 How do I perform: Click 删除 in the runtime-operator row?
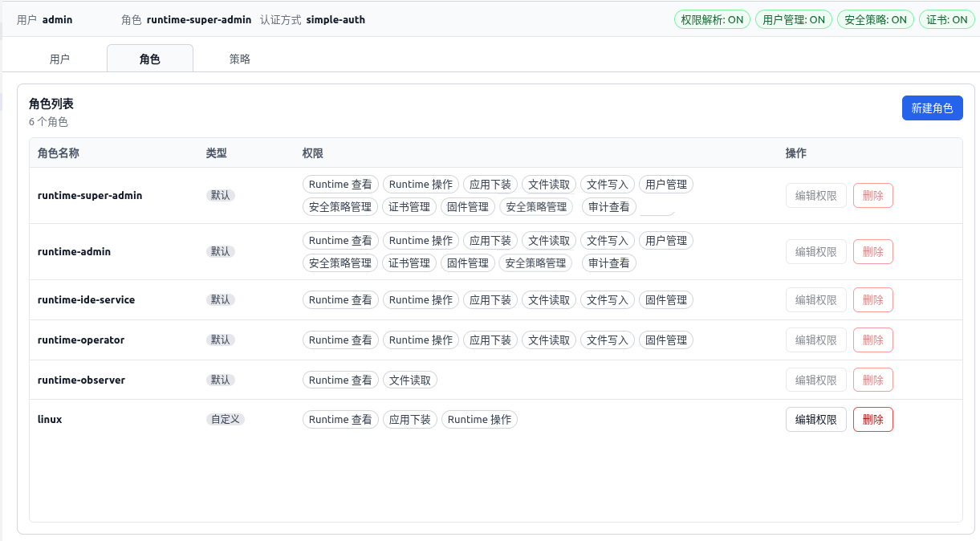pyautogui.click(x=872, y=340)
